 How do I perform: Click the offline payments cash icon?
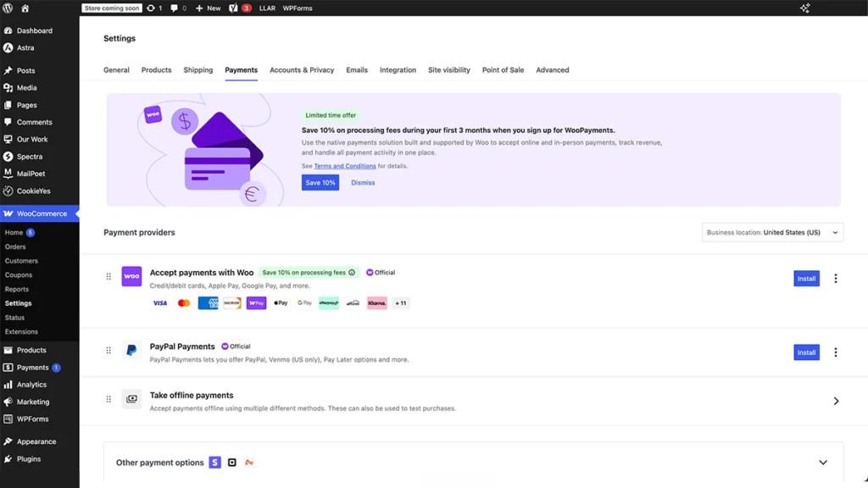[x=131, y=399]
